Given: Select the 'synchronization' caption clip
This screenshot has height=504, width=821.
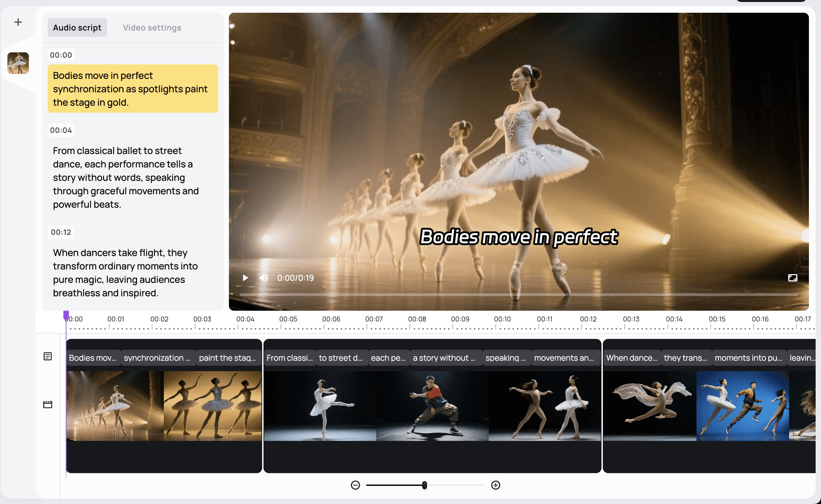Looking at the screenshot, I should click(x=157, y=358).
